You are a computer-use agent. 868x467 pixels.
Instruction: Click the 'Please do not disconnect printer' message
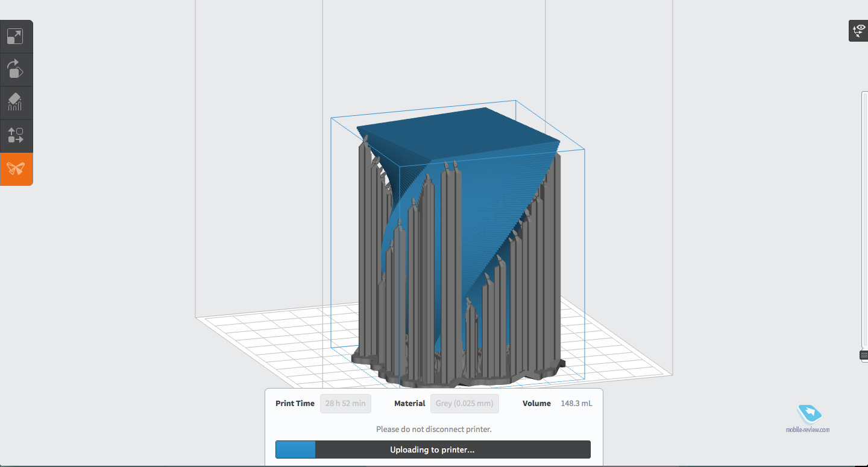[433, 430]
